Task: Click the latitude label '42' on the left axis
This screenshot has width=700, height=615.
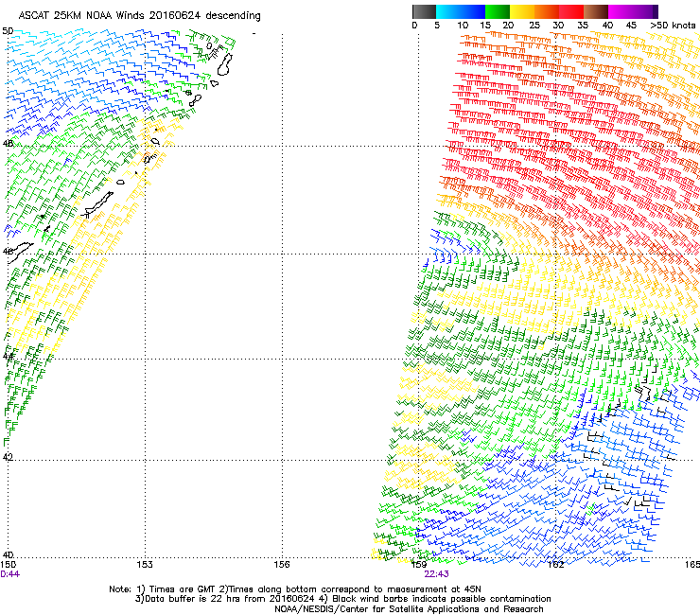Action: pyautogui.click(x=8, y=457)
